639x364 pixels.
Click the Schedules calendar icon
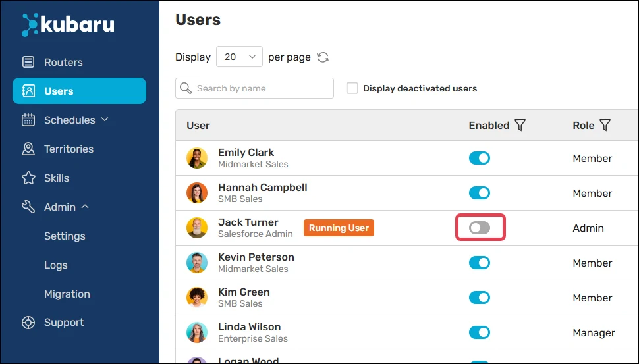click(28, 120)
